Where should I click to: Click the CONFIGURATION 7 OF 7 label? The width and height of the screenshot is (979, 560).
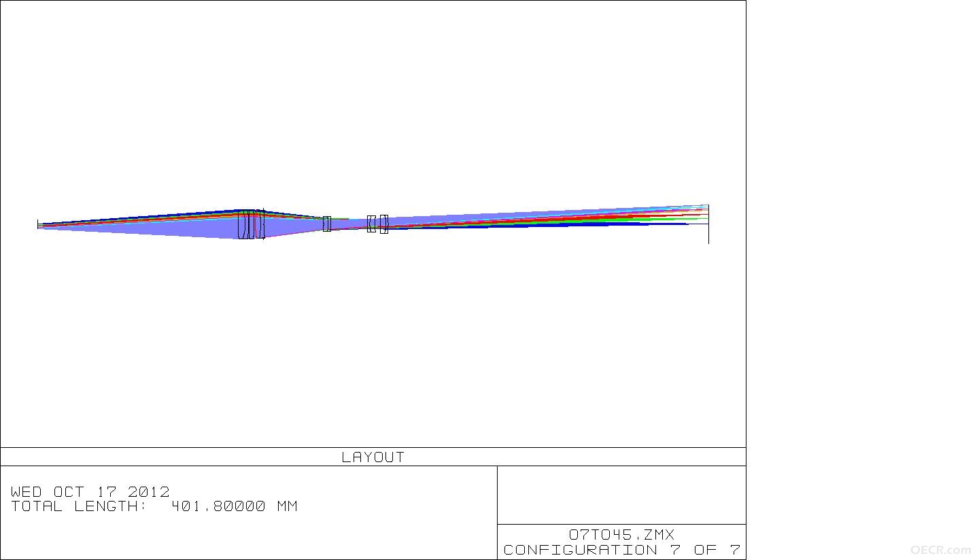click(x=621, y=550)
